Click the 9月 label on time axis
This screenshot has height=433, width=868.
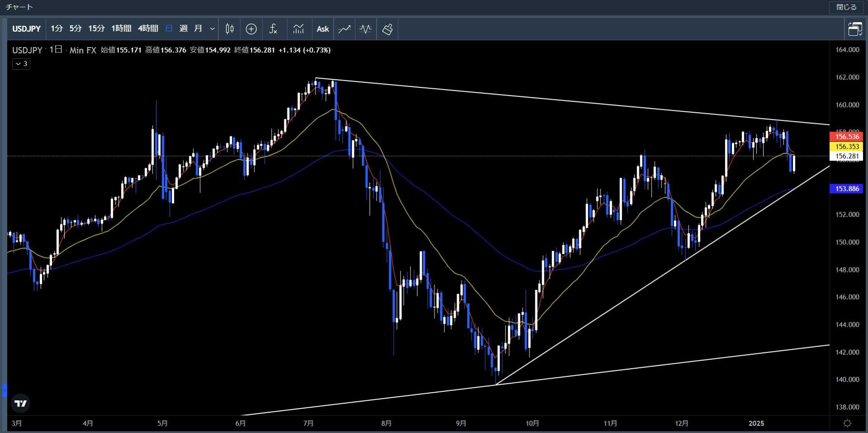click(x=461, y=423)
